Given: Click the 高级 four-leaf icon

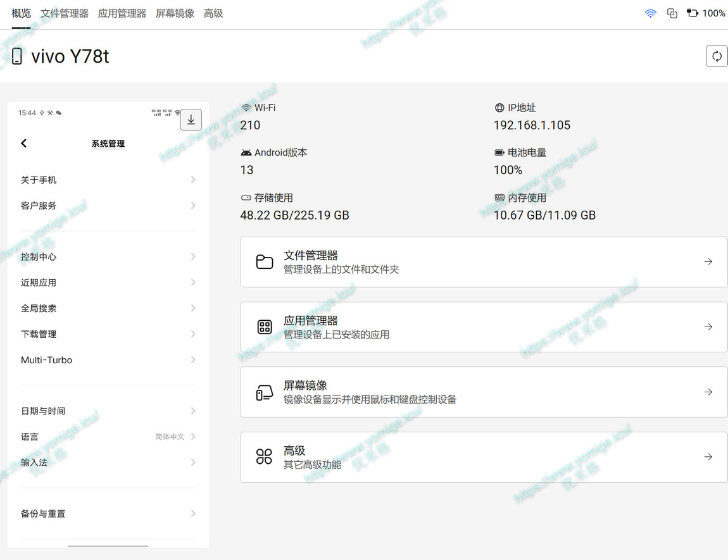Looking at the screenshot, I should coord(264,457).
